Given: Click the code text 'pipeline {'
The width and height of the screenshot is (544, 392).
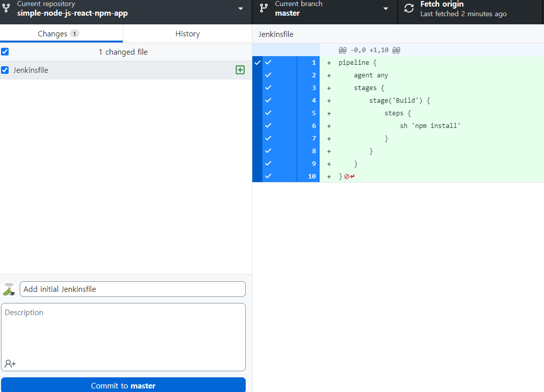Looking at the screenshot, I should tap(357, 63).
